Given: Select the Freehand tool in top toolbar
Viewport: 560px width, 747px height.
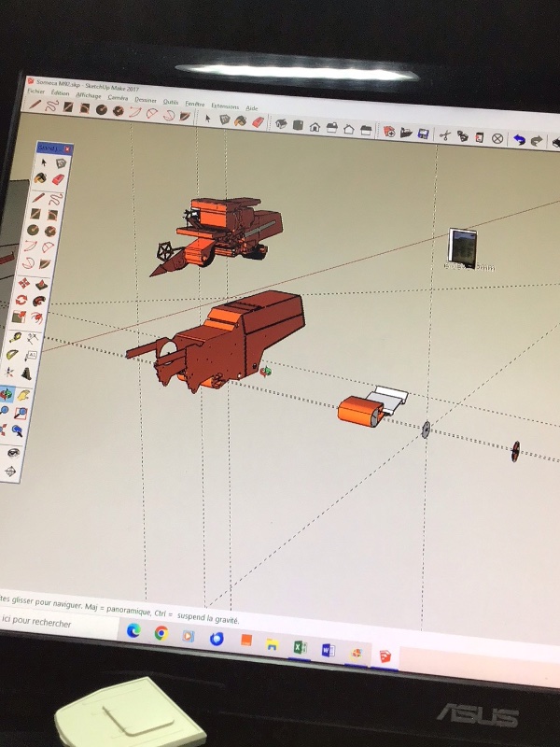Looking at the screenshot, I should (x=51, y=106).
